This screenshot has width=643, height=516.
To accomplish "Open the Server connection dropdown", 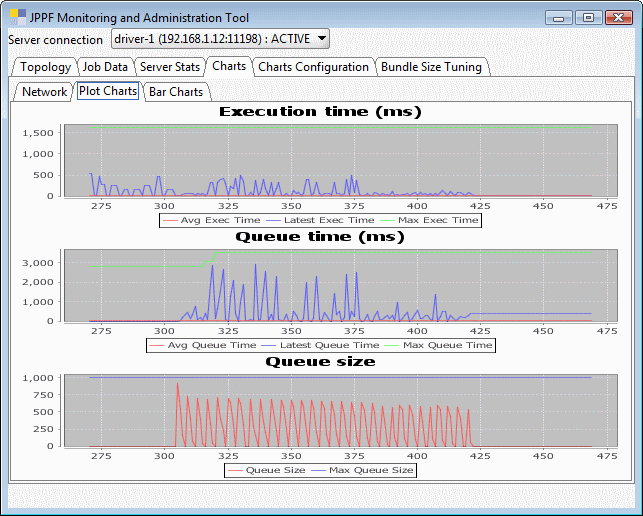I will click(x=220, y=39).
